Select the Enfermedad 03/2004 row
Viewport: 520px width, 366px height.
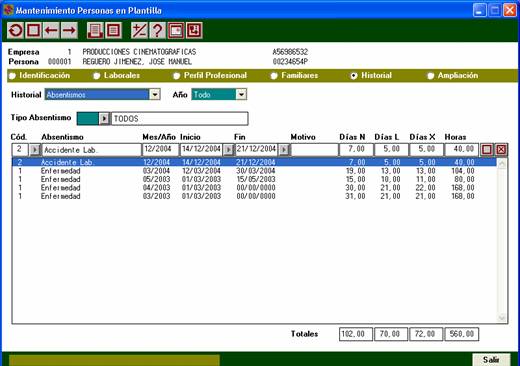tap(254, 171)
